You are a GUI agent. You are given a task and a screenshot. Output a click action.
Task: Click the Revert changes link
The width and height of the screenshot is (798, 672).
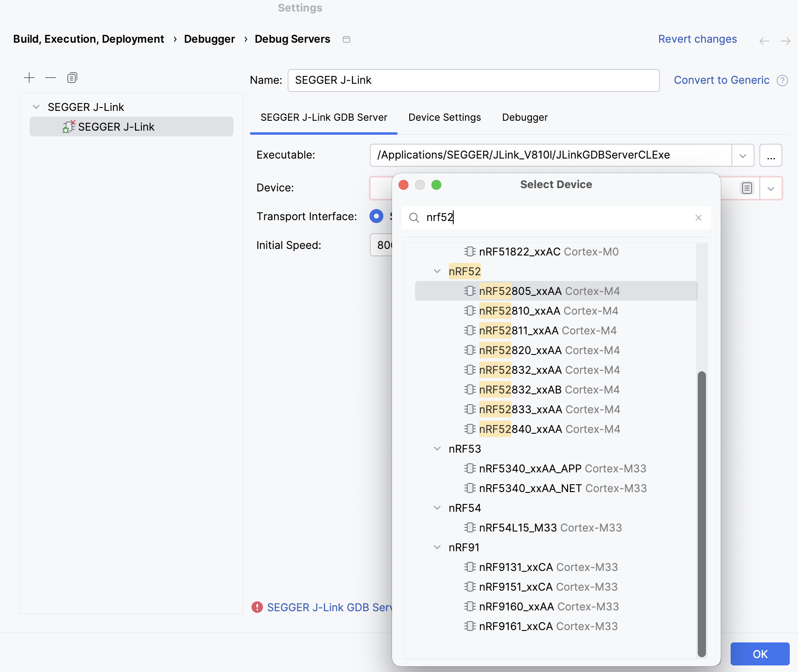point(697,39)
